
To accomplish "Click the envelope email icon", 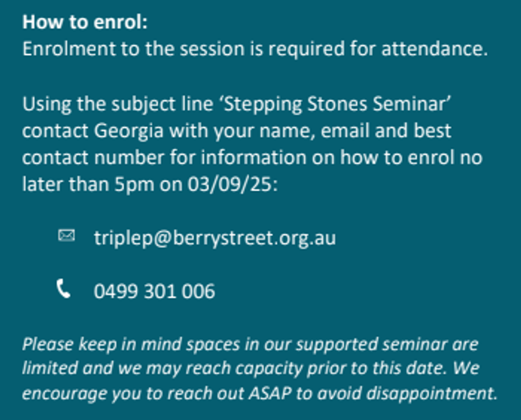I will pos(66,236).
